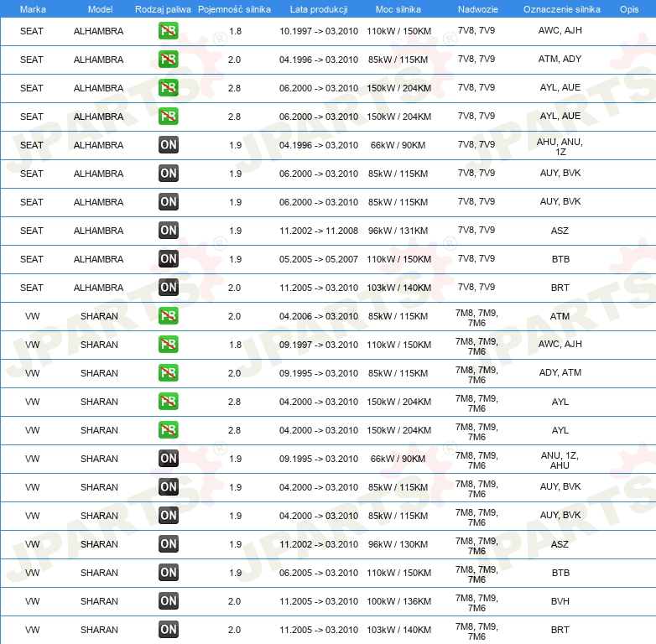Click petrol icon in SEAT Alhambra 1.8 row
This screenshot has width=656, height=644.
point(168,31)
